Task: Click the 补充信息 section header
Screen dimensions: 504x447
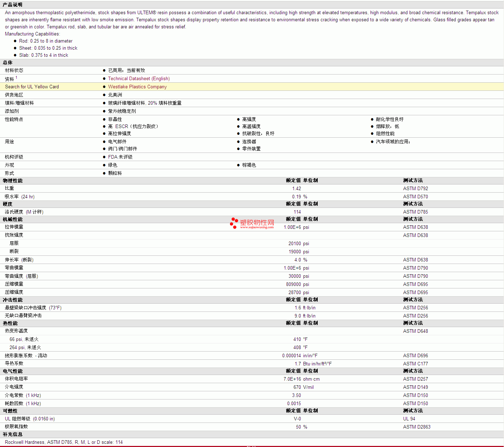Action: pyautogui.click(x=12, y=434)
